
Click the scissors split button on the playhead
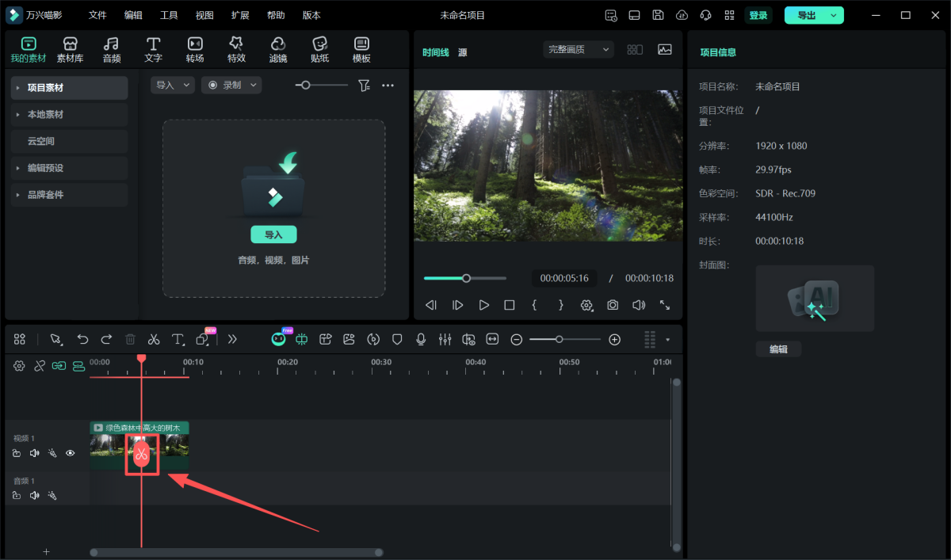[142, 455]
